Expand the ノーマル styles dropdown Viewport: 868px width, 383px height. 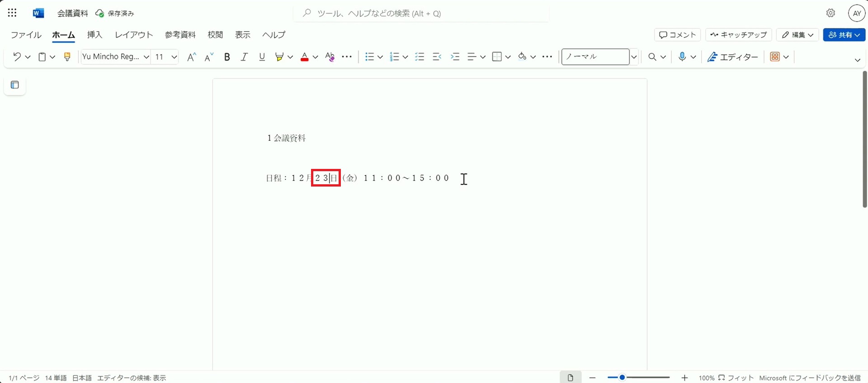tap(634, 57)
